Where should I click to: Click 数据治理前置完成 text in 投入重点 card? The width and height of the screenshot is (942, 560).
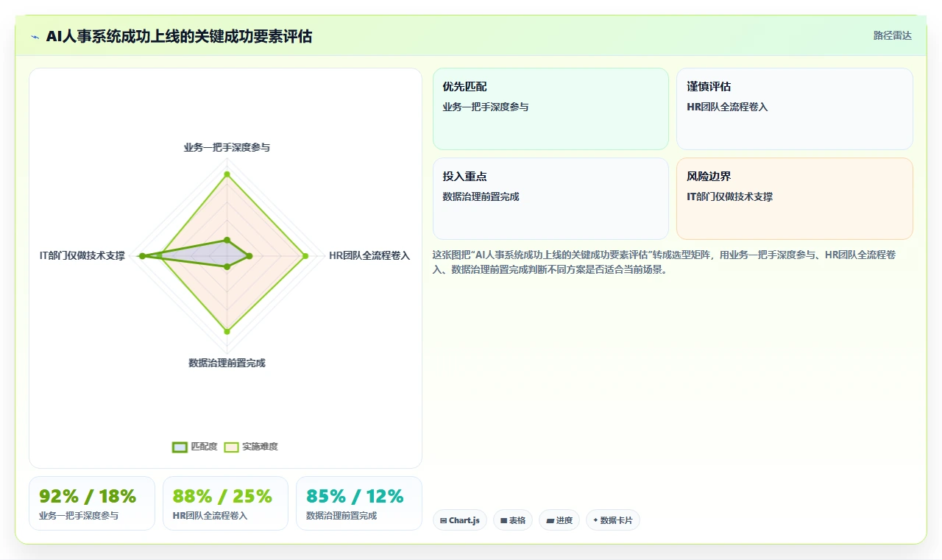[481, 196]
